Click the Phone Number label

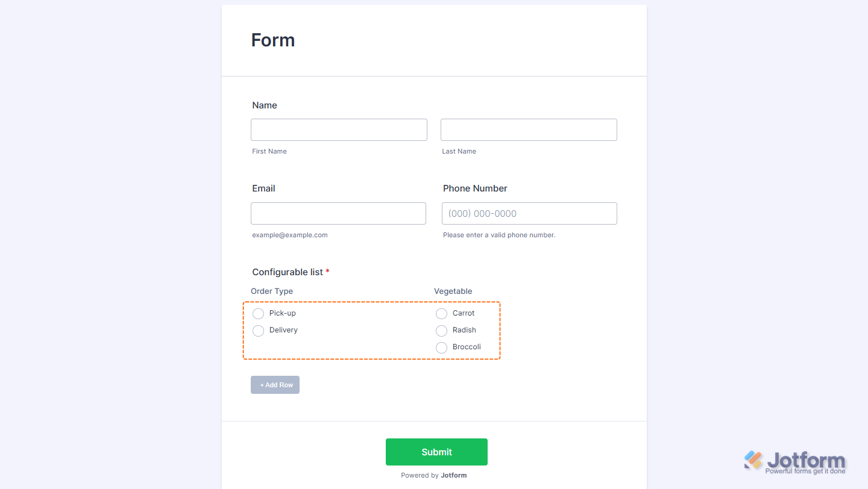tap(475, 188)
